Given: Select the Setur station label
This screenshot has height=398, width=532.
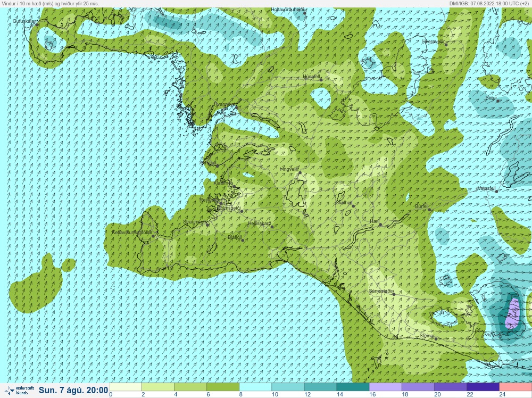Looking at the screenshot, I should click(x=491, y=98).
